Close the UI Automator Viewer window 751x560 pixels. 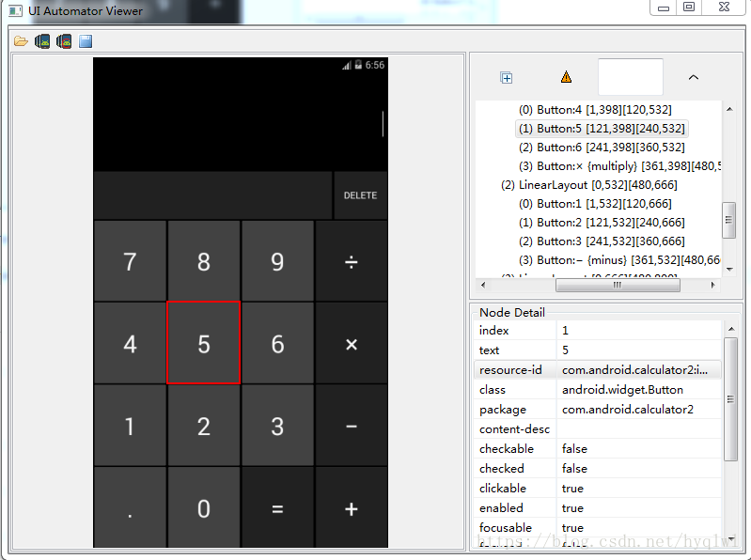724,8
